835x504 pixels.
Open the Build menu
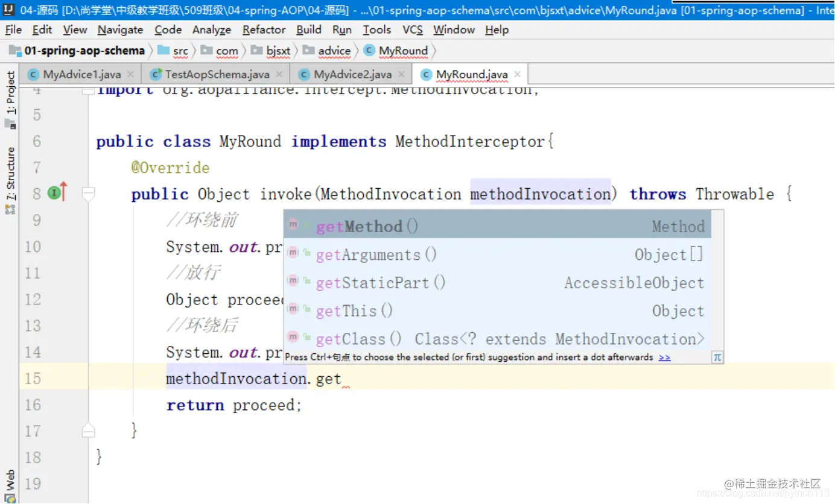click(309, 30)
